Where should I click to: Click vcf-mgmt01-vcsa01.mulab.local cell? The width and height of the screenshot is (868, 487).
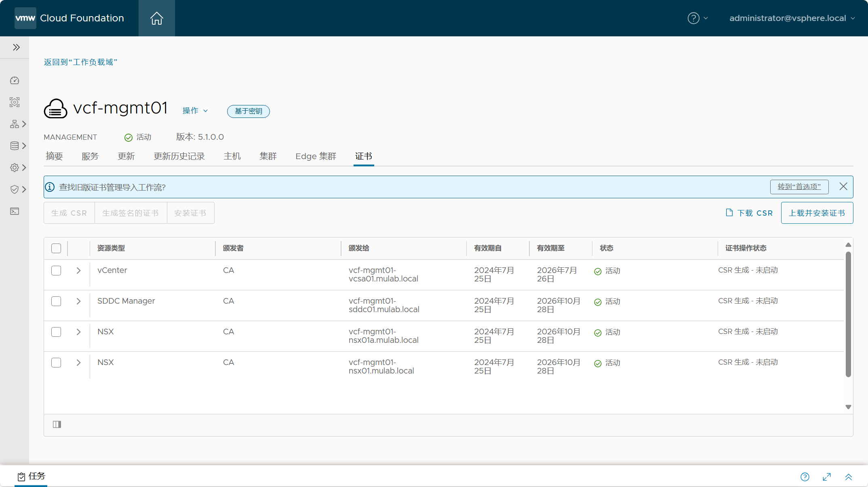point(383,275)
